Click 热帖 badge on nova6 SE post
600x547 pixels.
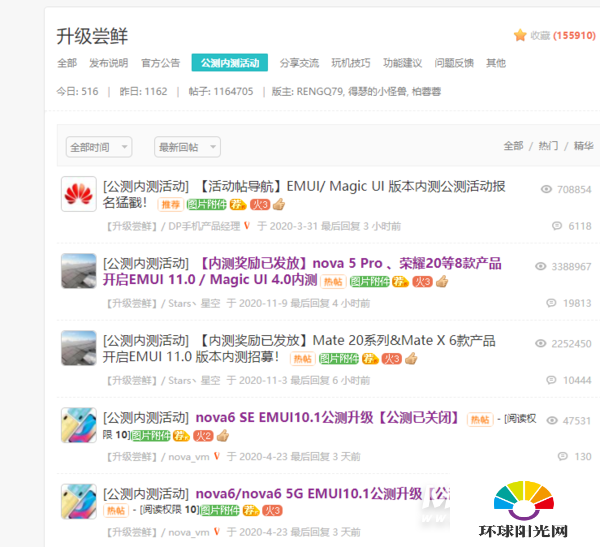[480, 420]
